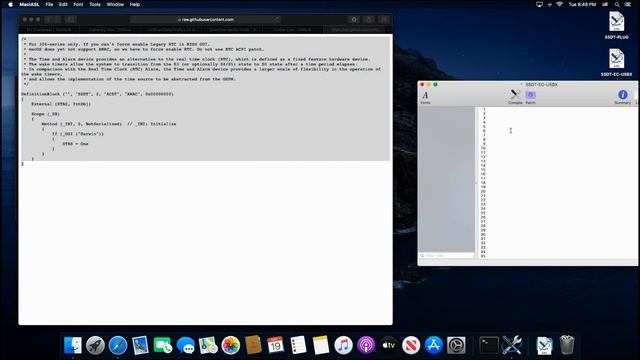Open Photos from the dock
Screen dimensions: 640x360
coord(231,345)
